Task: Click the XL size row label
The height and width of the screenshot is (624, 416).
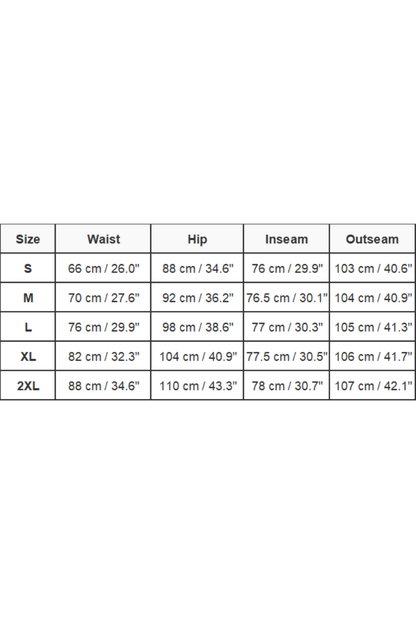Action: tap(28, 356)
